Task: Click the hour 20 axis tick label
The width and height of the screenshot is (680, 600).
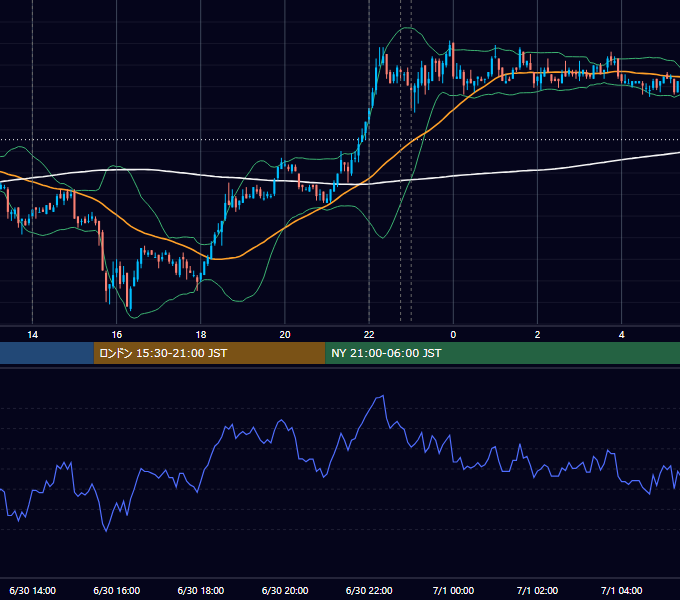Action: [285, 335]
